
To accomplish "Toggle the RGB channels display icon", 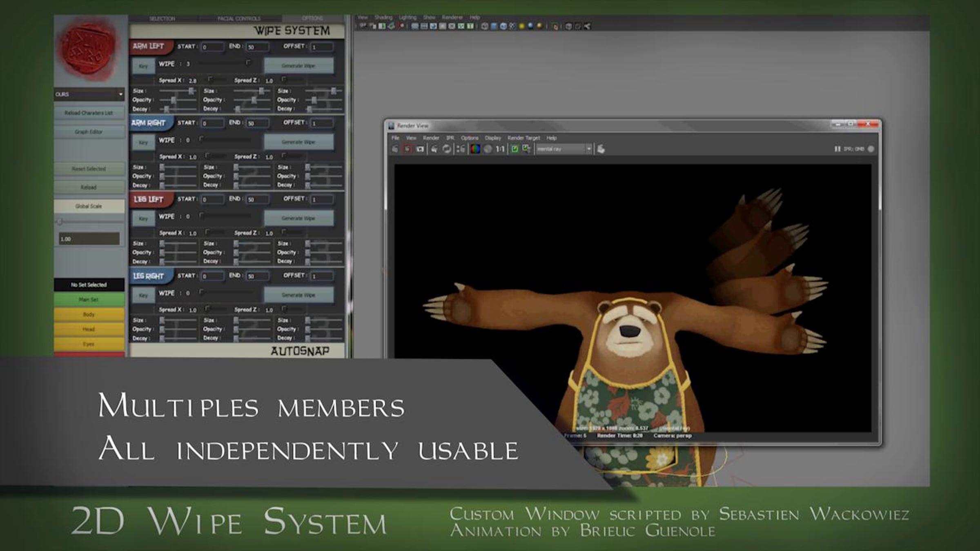I will [475, 149].
